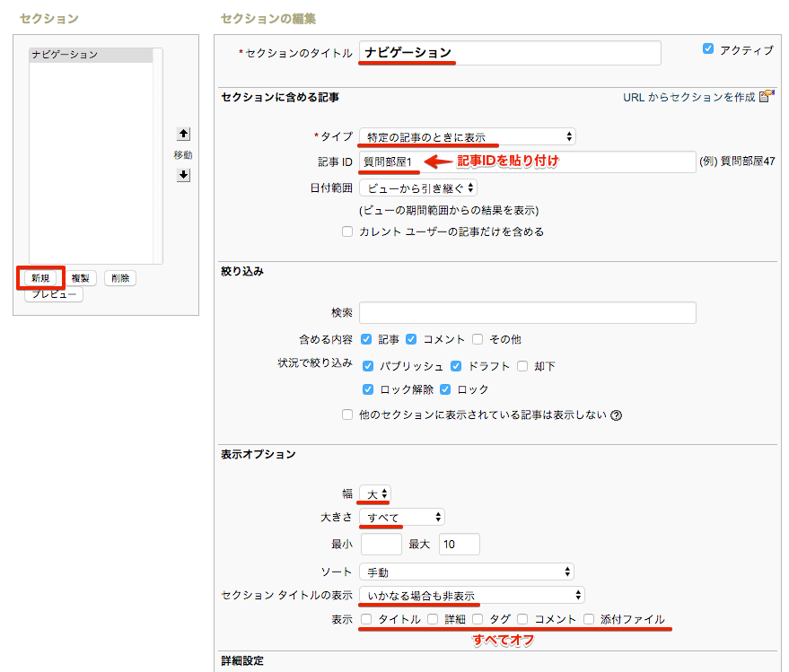Toggle the ドラフト status checkbox
Viewport: 789px width, 672px height.
click(456, 366)
